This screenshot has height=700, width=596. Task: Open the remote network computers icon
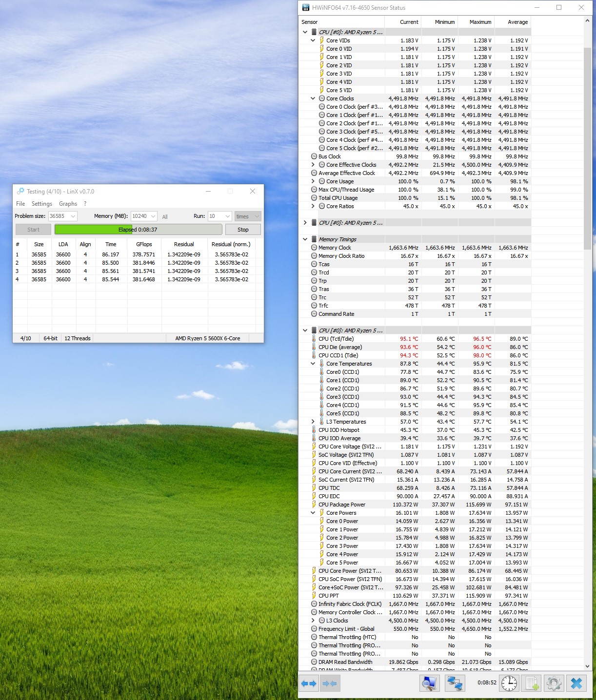click(455, 683)
